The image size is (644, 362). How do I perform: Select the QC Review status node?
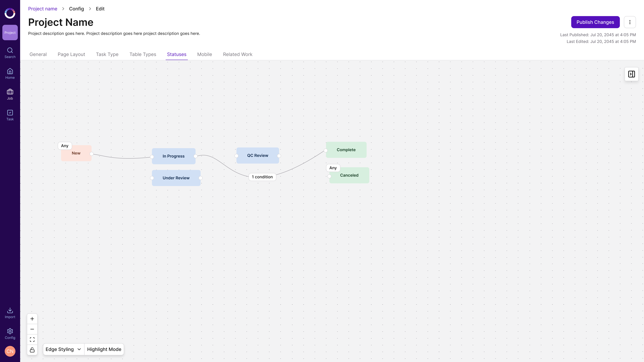click(258, 155)
